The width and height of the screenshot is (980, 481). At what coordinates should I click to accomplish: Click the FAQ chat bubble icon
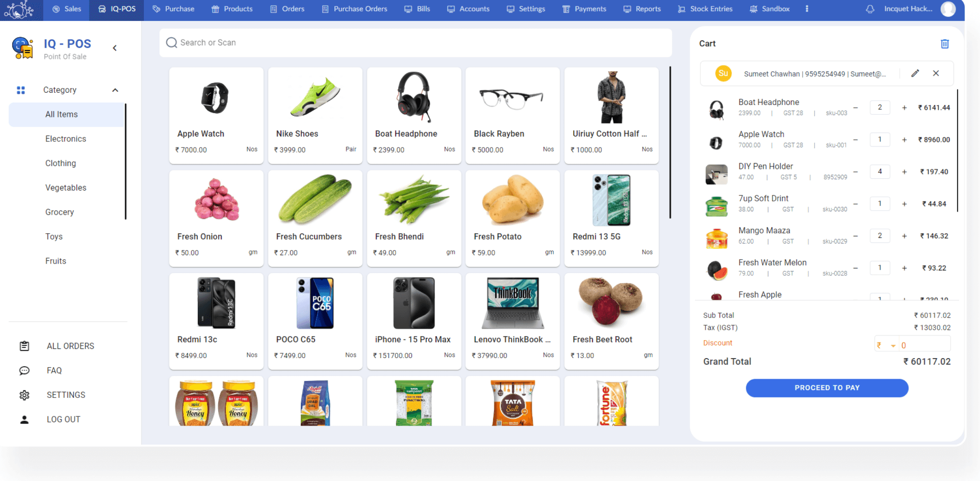pos(24,371)
